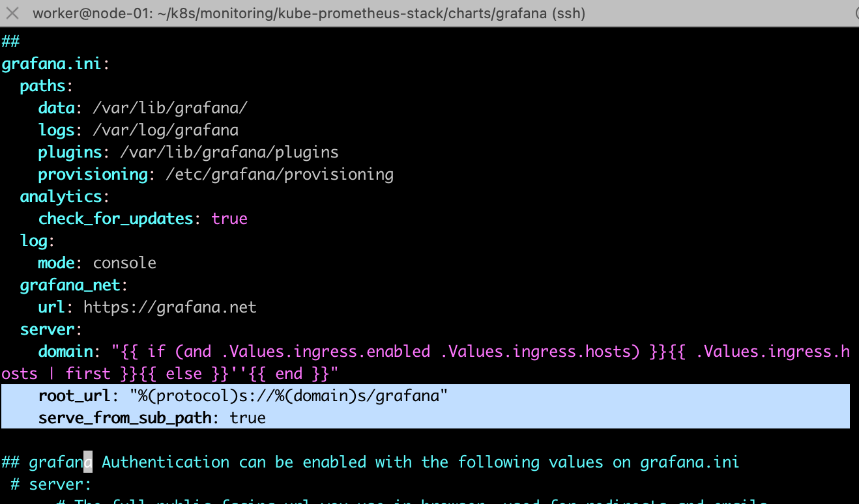Click the Authentication comment line

(370, 462)
